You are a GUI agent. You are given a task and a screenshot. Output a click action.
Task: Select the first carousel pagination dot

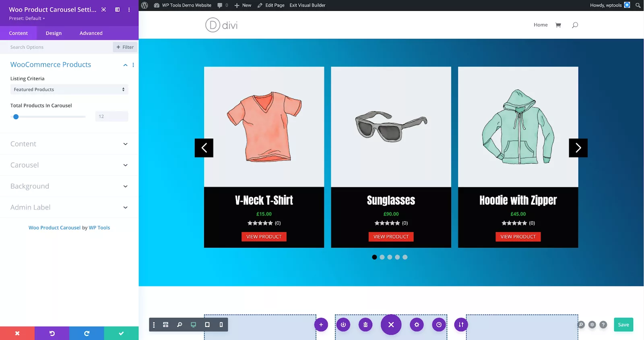coord(374,257)
